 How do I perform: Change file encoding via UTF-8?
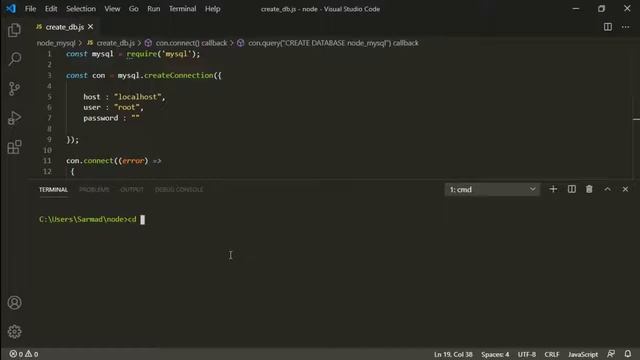527,354
